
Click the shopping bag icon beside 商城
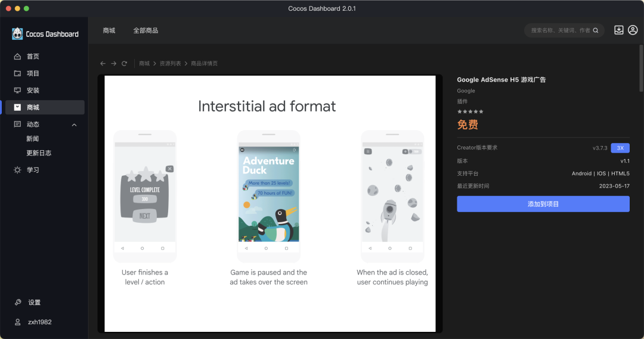[x=17, y=107]
